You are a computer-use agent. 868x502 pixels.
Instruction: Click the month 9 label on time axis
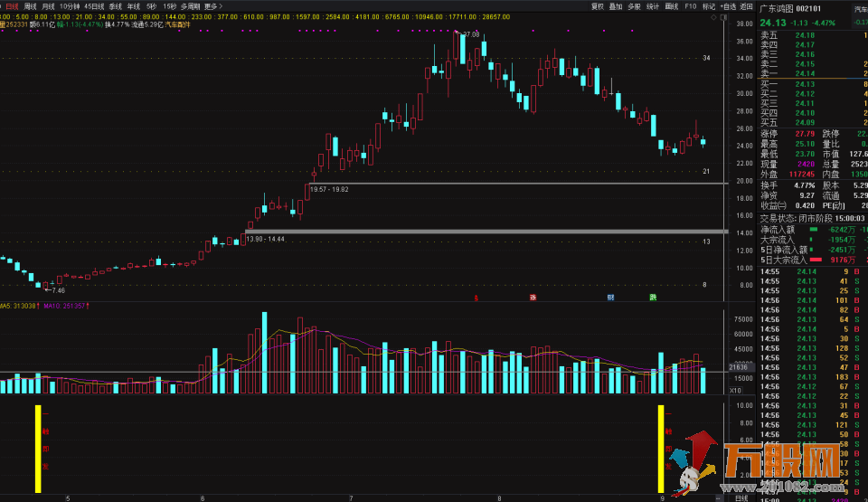pos(662,498)
